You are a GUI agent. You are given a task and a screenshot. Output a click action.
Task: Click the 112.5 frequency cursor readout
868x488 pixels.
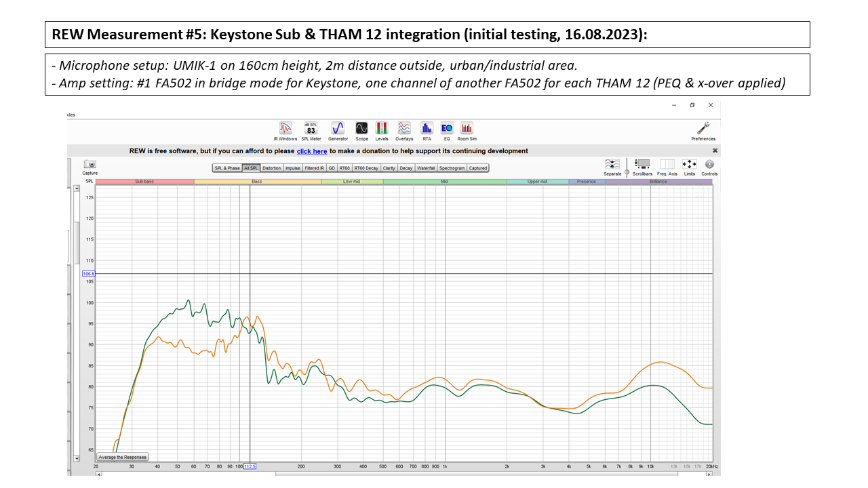click(x=250, y=466)
